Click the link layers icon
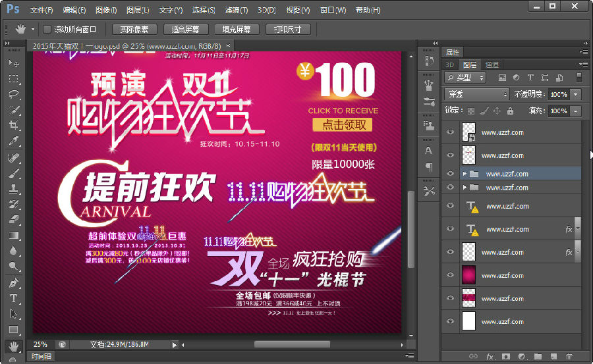This screenshot has width=593, height=364. coord(473,356)
